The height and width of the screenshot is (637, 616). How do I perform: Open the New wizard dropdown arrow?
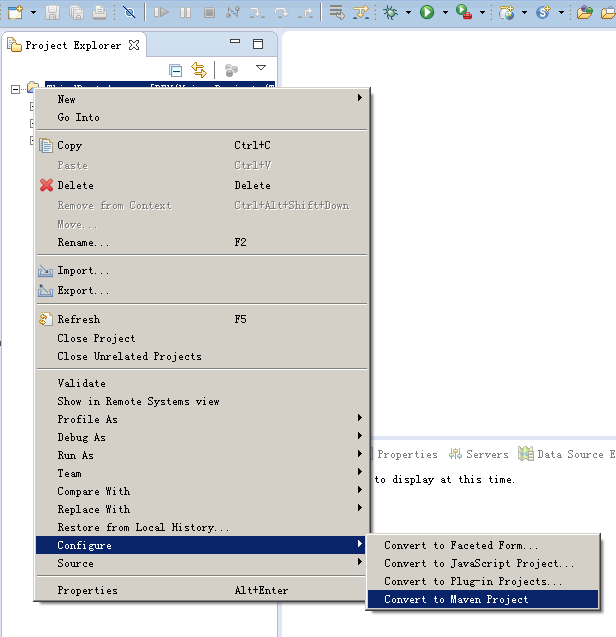[x=33, y=13]
